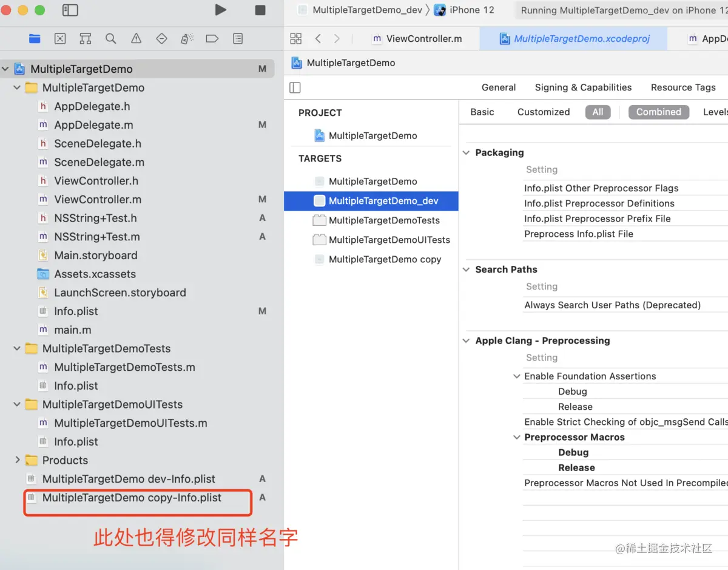Open the Source Control navigator icon

click(60, 39)
